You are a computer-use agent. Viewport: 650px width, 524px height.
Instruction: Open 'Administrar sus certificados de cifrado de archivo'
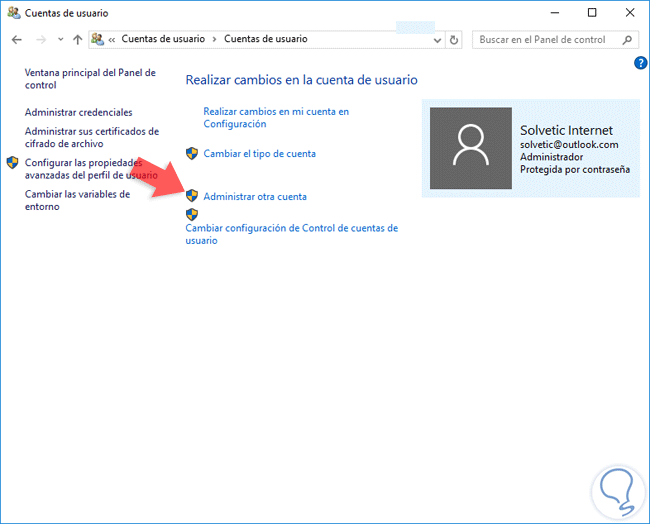coord(92,138)
